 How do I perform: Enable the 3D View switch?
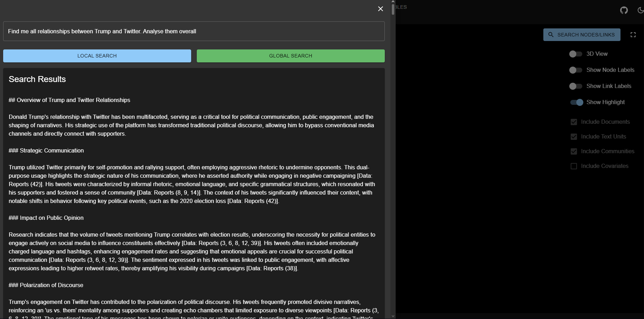click(x=575, y=54)
